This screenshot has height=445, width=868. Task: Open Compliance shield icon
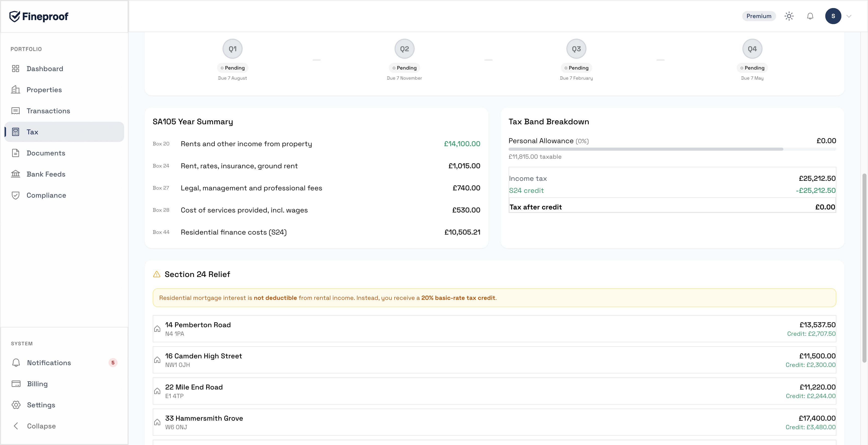tap(16, 195)
